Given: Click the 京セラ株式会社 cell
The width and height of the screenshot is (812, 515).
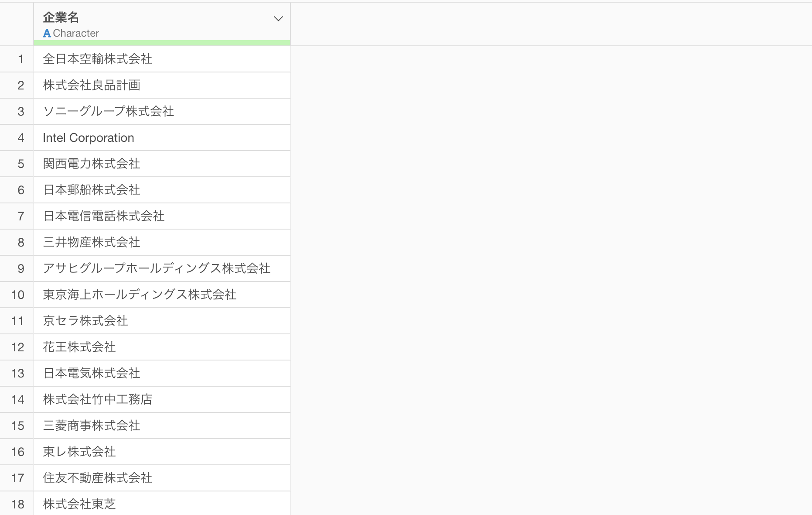Looking at the screenshot, I should [85, 321].
